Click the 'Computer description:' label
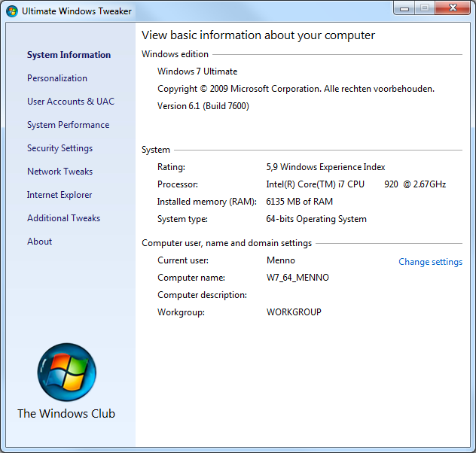The image size is (476, 453). 202,295
